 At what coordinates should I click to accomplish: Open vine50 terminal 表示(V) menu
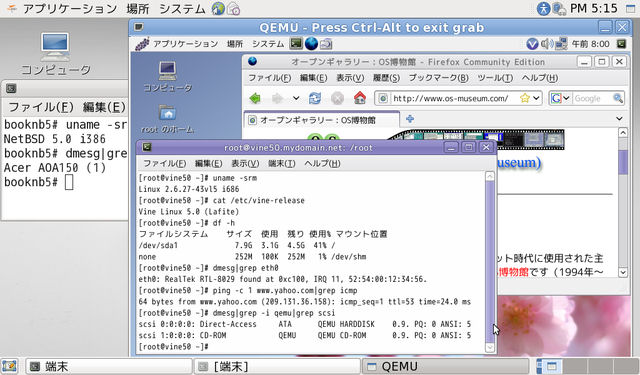[x=245, y=163]
